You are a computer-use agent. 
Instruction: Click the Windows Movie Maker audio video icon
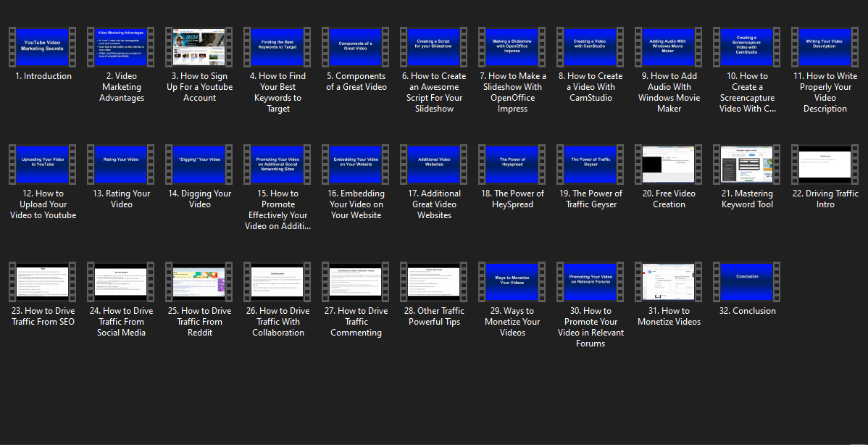tap(669, 47)
